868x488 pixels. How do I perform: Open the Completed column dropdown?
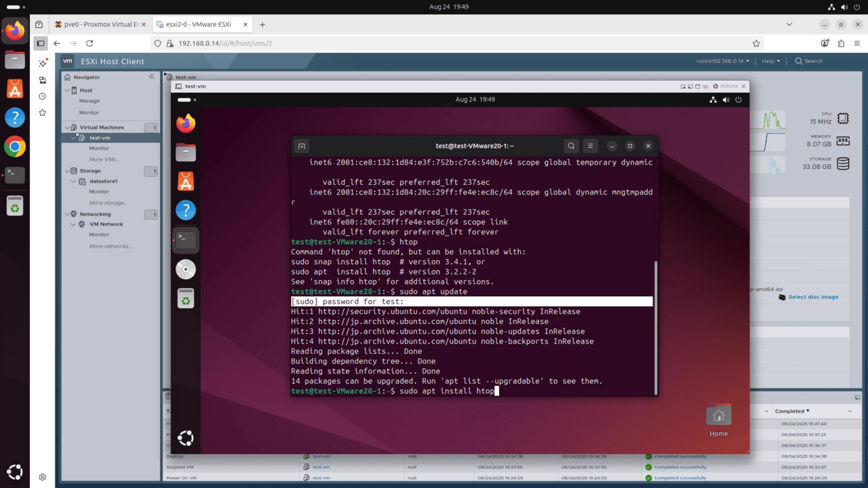tap(850, 411)
